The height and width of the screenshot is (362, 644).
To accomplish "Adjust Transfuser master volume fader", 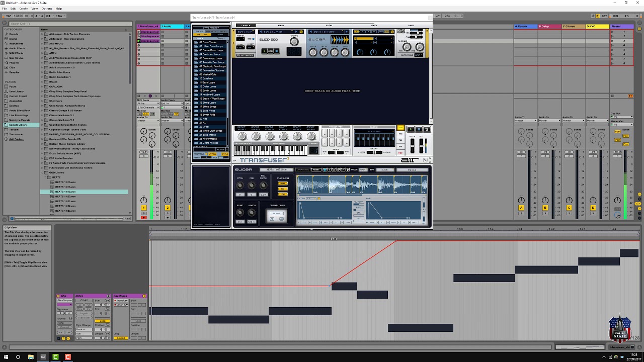I will coord(421,146).
